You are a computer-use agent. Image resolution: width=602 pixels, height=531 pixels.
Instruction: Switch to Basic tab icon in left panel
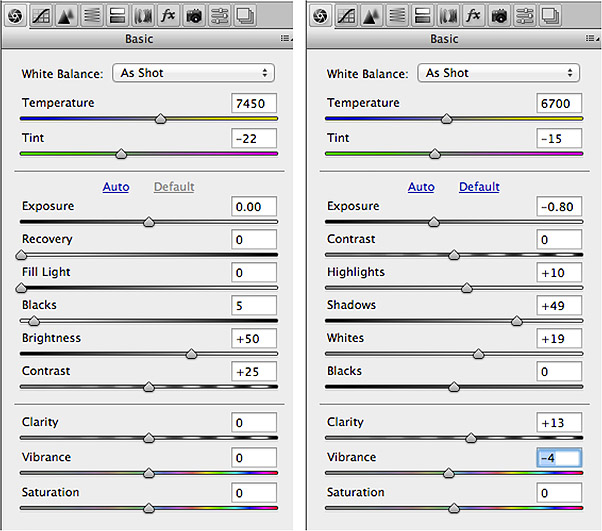(17, 15)
